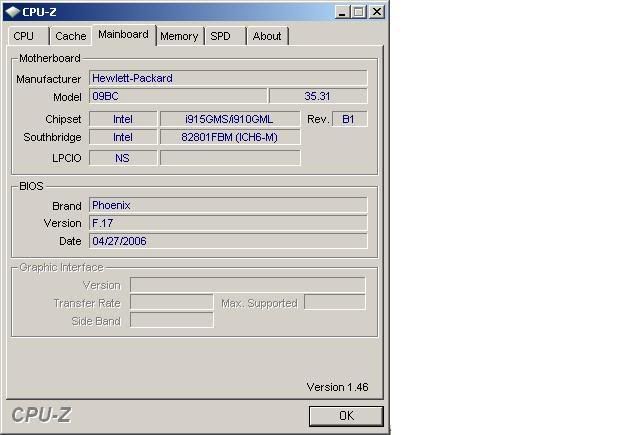Screen dimensions: 640x435
Task: Open the Cache tab
Action: tap(70, 36)
